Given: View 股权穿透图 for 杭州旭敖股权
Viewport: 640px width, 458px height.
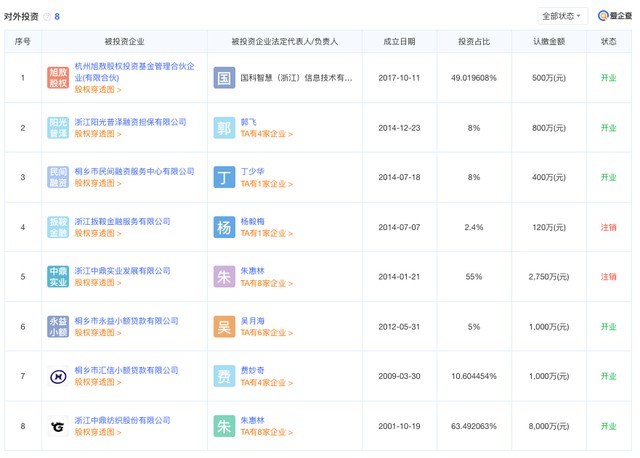Looking at the screenshot, I should 98,89.
